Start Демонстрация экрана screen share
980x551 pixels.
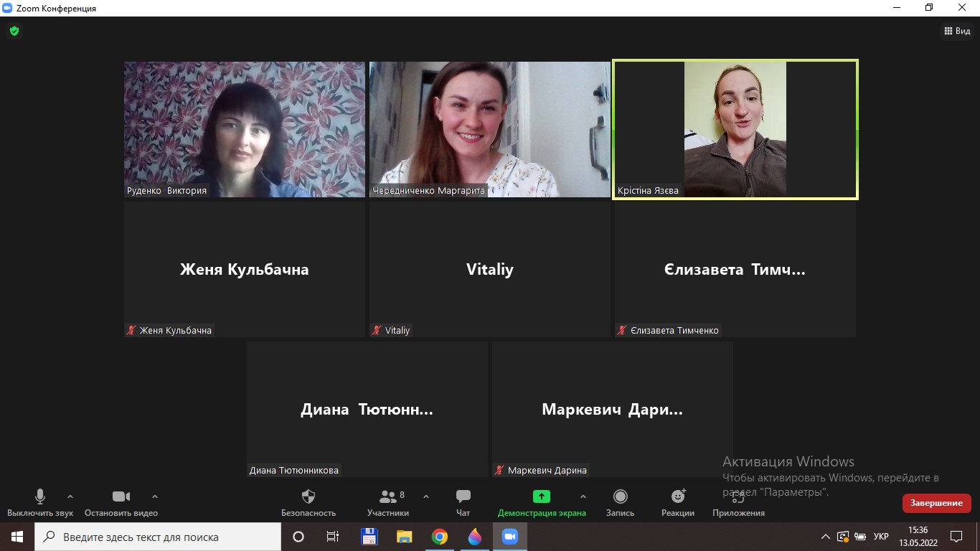click(x=542, y=503)
